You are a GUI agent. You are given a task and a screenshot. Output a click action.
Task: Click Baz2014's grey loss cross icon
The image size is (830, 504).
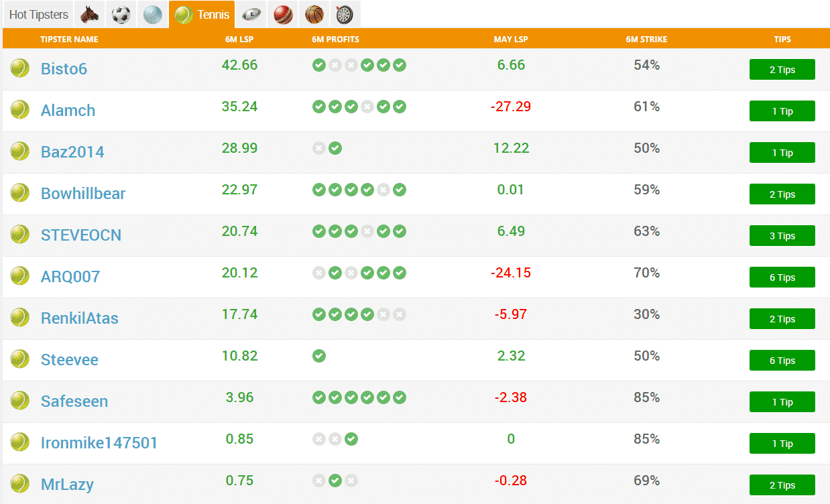pos(319,148)
